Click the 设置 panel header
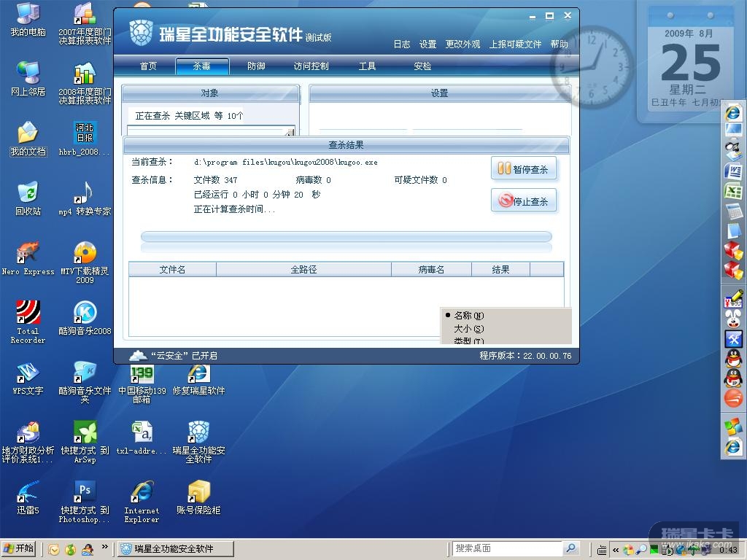The height and width of the screenshot is (560, 747). pos(440,93)
